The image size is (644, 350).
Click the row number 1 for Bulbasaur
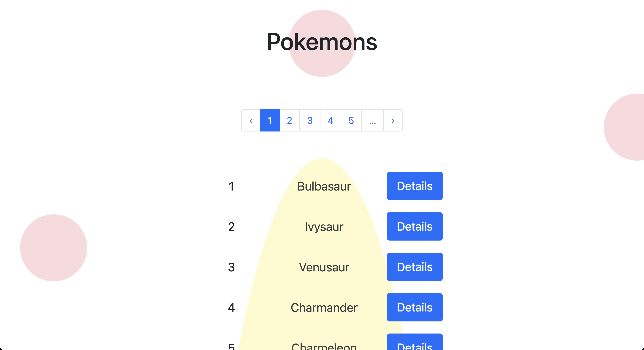[x=231, y=186]
